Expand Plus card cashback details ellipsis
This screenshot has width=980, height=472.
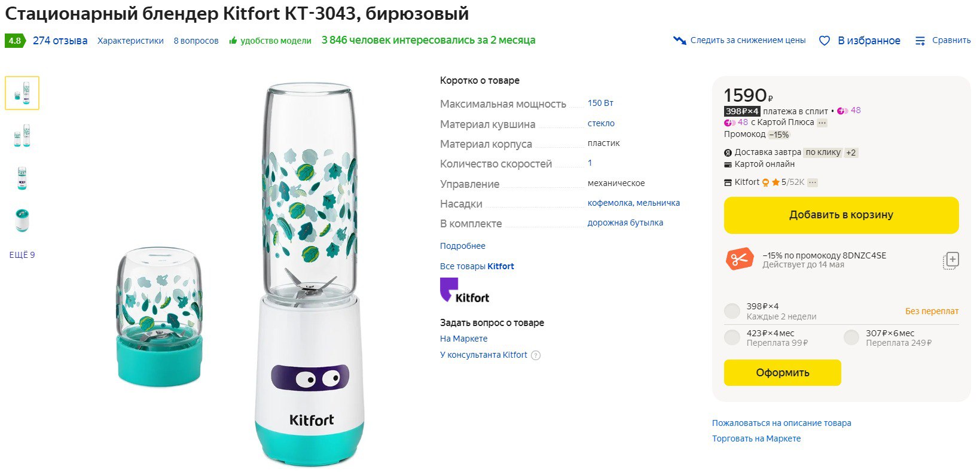point(822,123)
